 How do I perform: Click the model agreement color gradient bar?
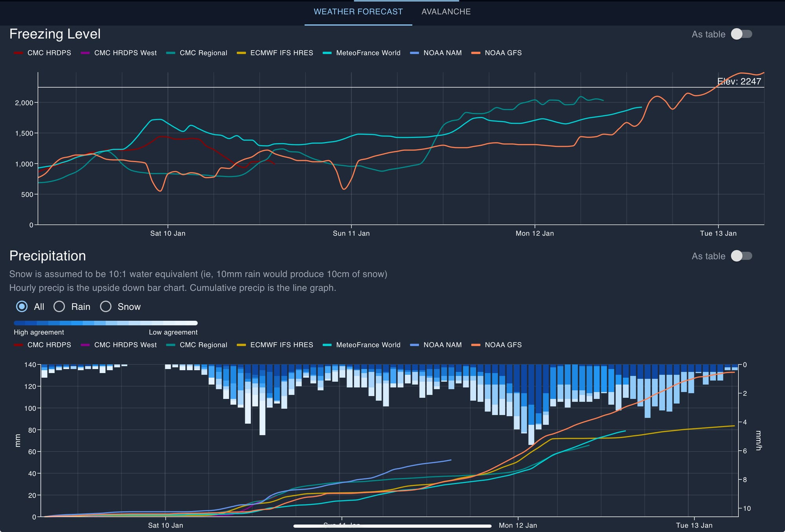106,323
